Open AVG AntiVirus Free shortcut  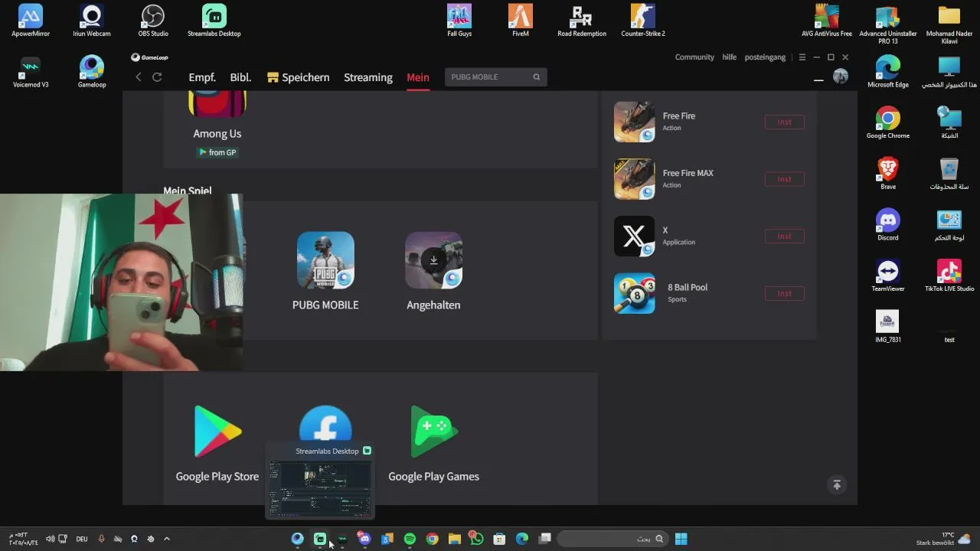click(x=827, y=21)
